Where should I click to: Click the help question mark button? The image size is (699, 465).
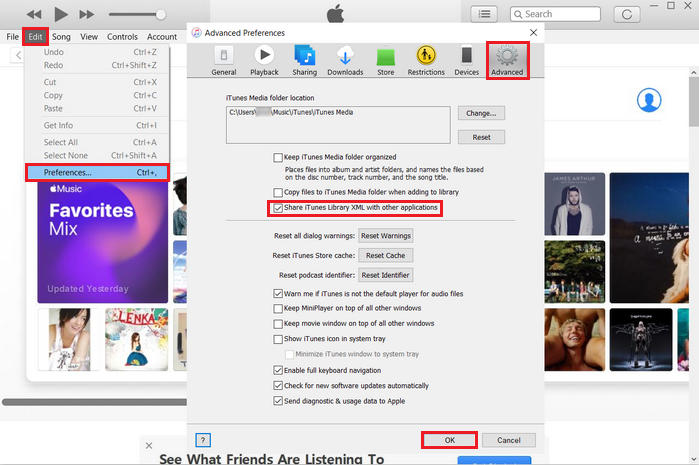pyautogui.click(x=203, y=440)
